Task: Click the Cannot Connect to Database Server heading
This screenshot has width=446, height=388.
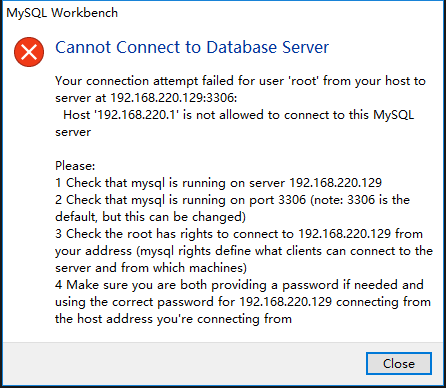Action: 192,47
